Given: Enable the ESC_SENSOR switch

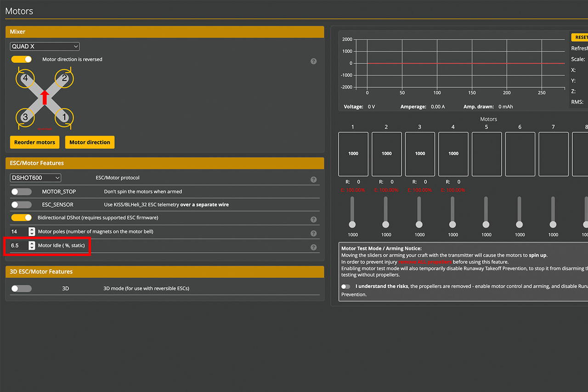Looking at the screenshot, I should pos(22,205).
